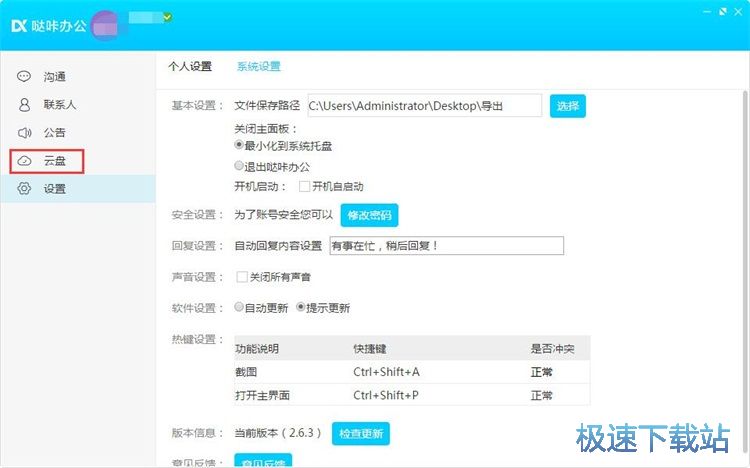Click the Ctrl+Shift+P hotkey cell
The height and width of the screenshot is (468, 750).
pyautogui.click(x=386, y=395)
